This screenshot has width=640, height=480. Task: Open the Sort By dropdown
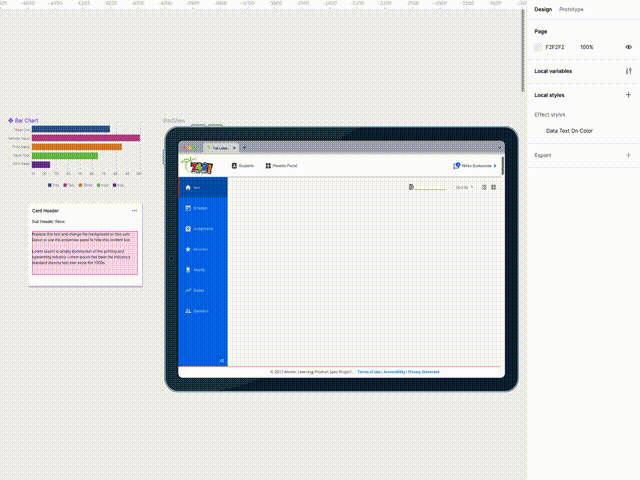tap(465, 187)
